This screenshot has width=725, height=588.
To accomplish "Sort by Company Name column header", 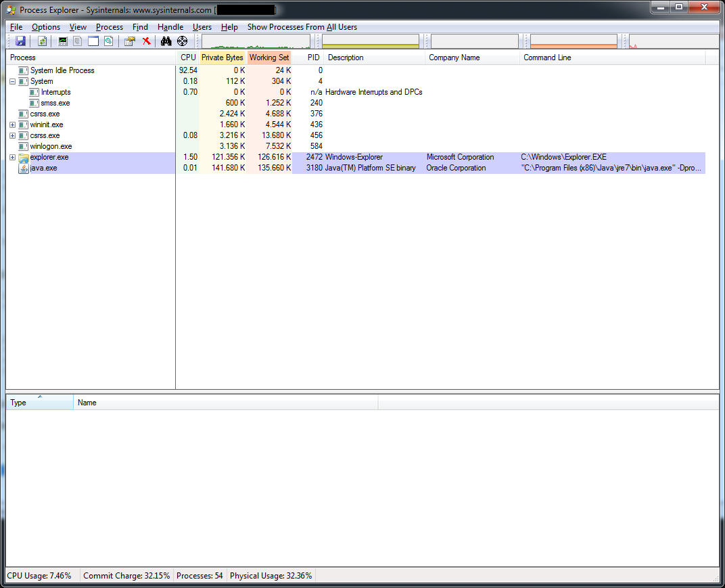I will coord(472,58).
